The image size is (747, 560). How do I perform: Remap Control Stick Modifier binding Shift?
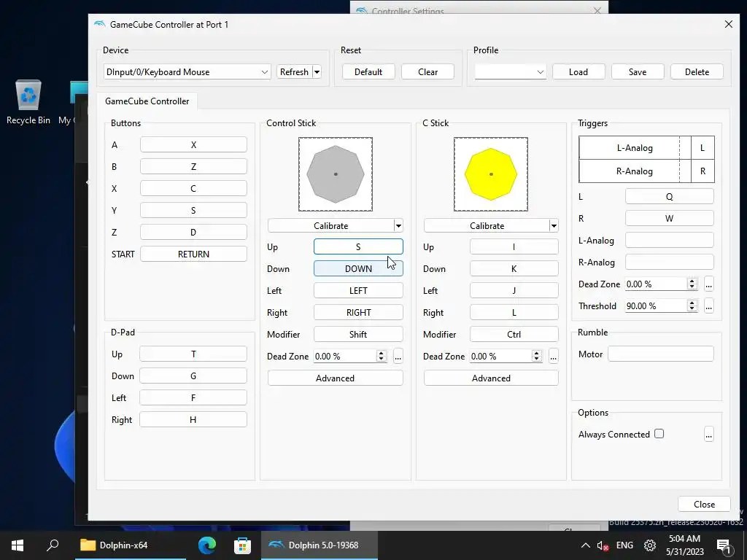pos(358,334)
